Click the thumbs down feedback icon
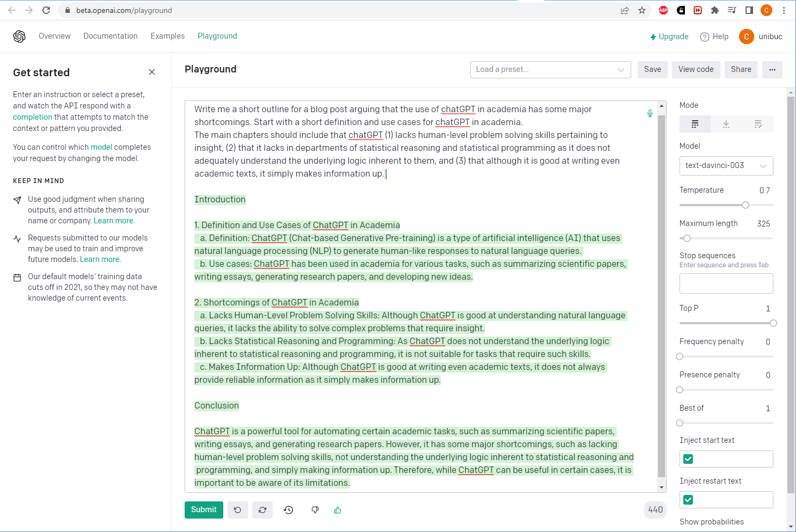Image resolution: width=796 pixels, height=532 pixels. (315, 510)
